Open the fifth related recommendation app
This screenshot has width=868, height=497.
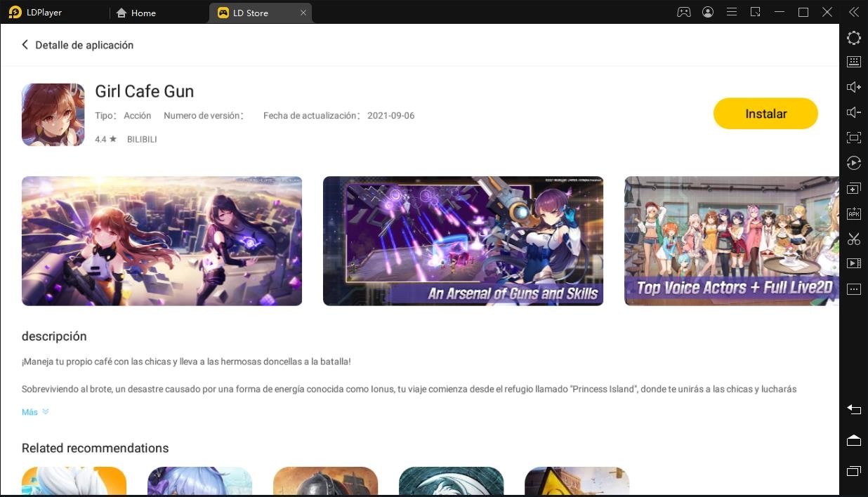pyautogui.click(x=577, y=482)
